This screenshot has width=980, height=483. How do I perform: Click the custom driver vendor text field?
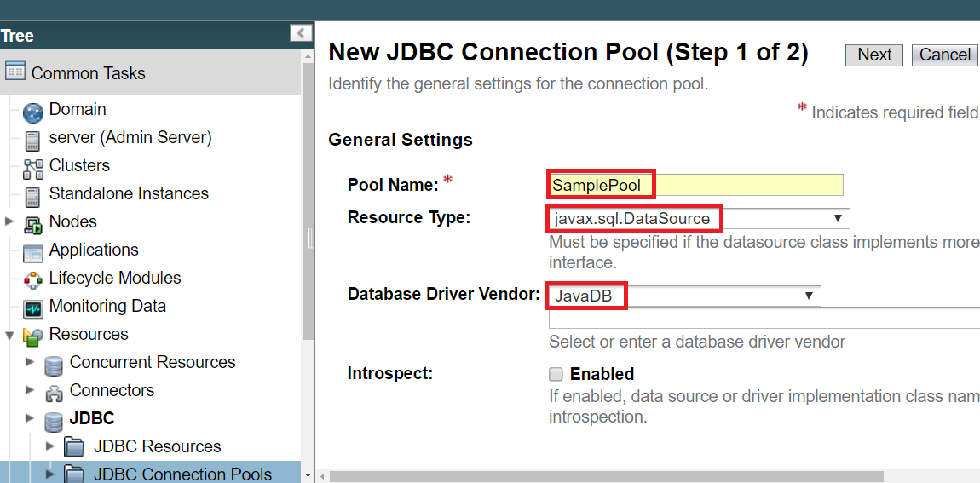[x=764, y=318]
